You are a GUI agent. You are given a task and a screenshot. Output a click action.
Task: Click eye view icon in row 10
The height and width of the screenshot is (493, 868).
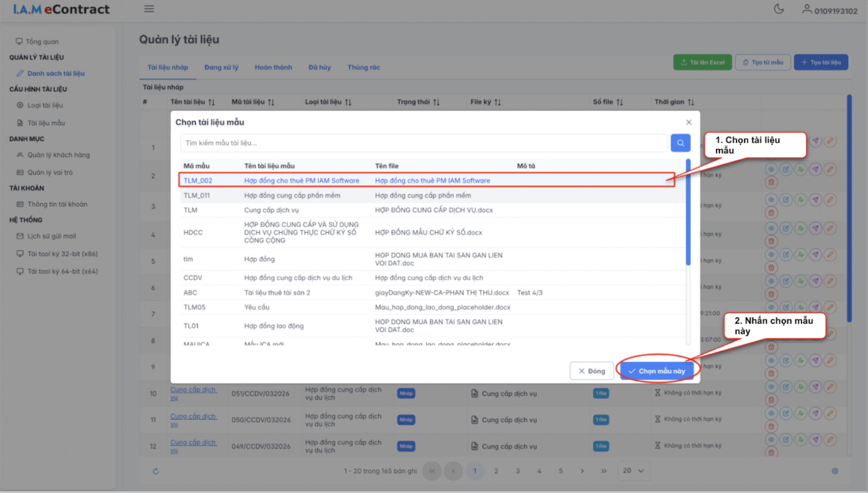coord(771,387)
